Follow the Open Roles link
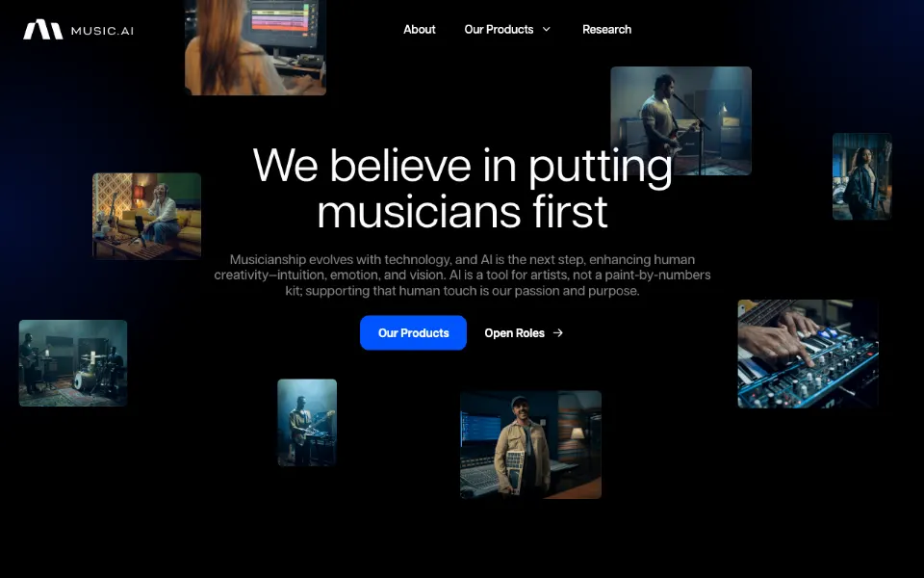This screenshot has height=578, width=924. pos(524,333)
